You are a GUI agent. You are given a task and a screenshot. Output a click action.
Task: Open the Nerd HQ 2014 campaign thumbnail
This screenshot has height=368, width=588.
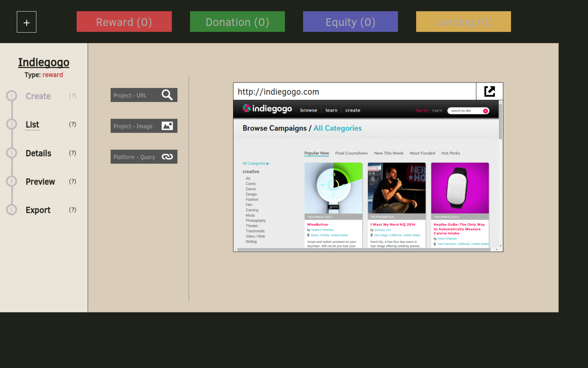coord(396,188)
